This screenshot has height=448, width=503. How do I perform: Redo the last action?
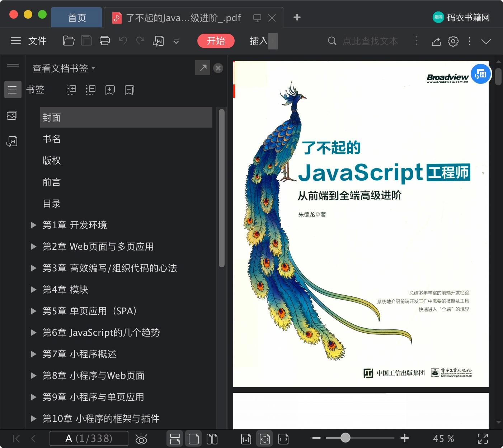click(140, 40)
